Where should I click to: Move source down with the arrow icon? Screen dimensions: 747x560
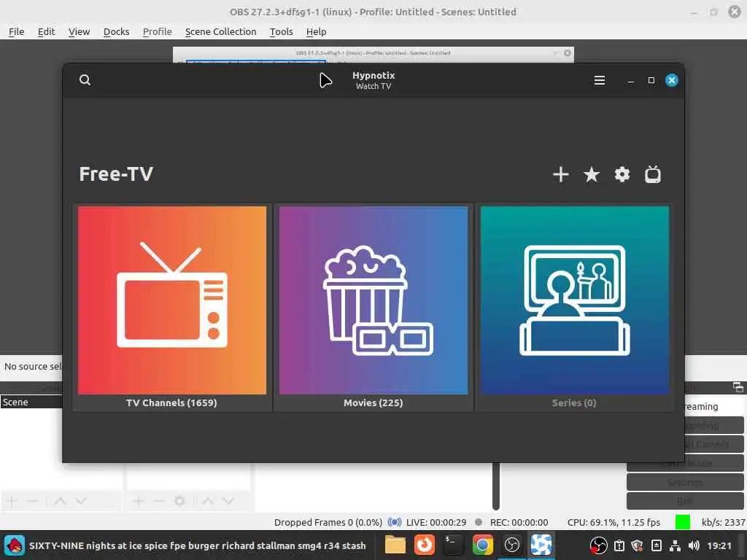[228, 501]
